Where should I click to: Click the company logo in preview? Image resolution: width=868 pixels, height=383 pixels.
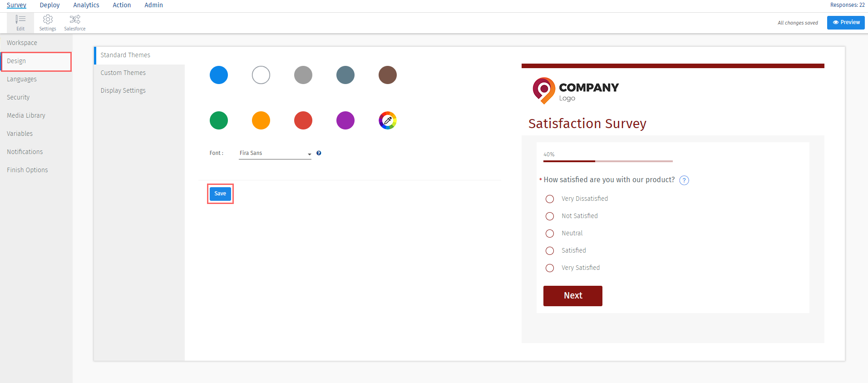point(575,90)
